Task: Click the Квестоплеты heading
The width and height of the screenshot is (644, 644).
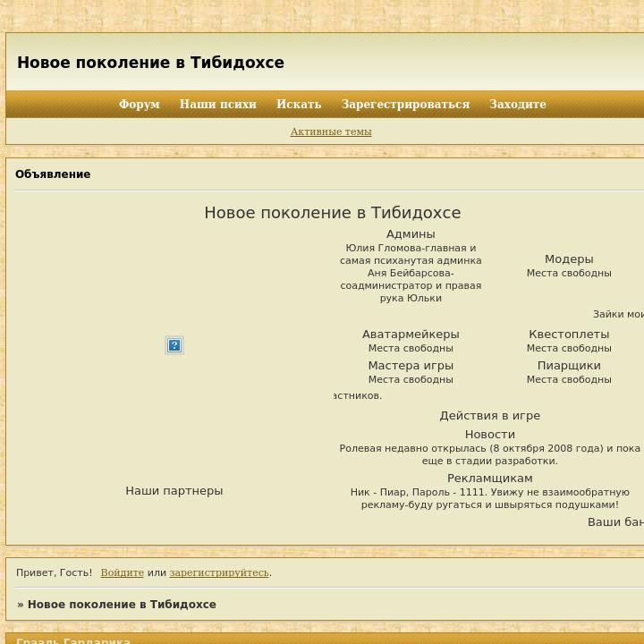Action: coord(569,335)
